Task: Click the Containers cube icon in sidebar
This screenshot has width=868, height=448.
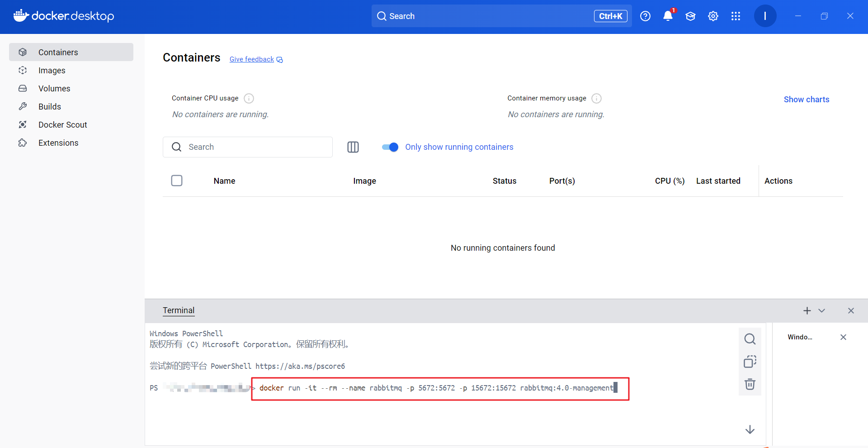Action: click(23, 52)
